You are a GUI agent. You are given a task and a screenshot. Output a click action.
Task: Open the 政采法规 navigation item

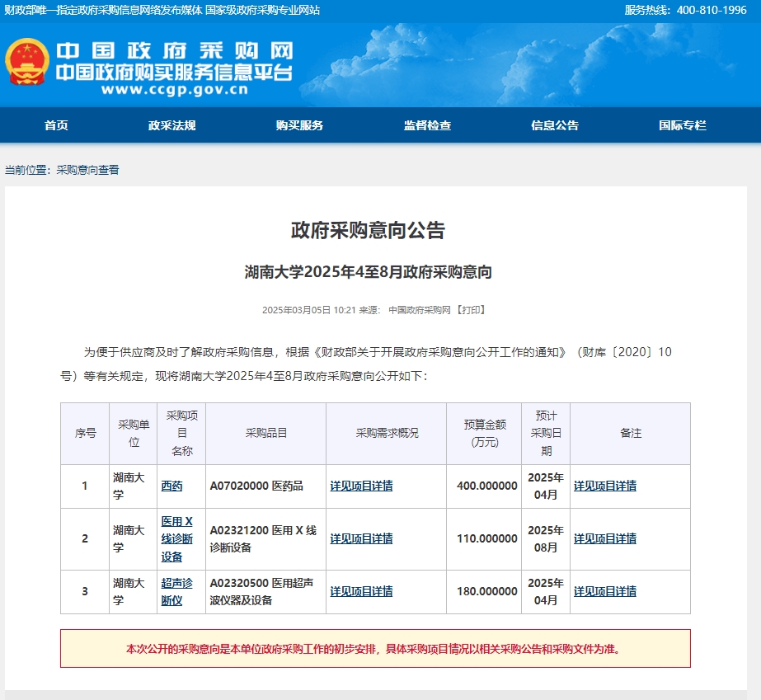pyautogui.click(x=171, y=125)
